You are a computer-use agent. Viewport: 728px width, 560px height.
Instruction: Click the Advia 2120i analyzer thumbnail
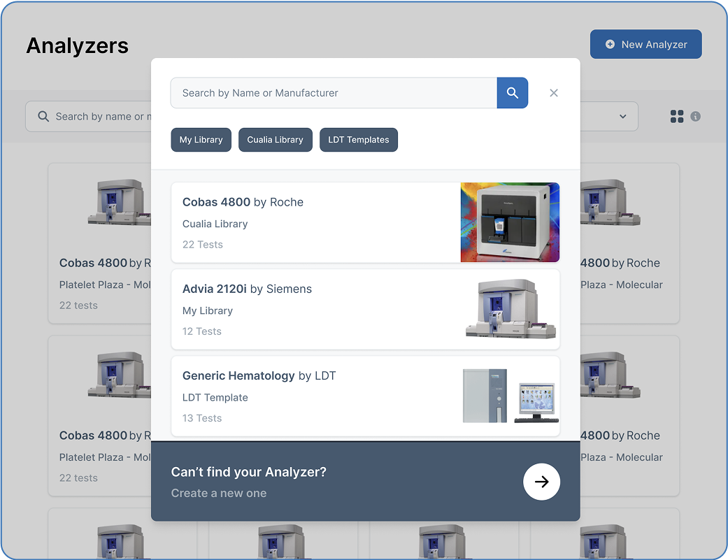pyautogui.click(x=511, y=309)
